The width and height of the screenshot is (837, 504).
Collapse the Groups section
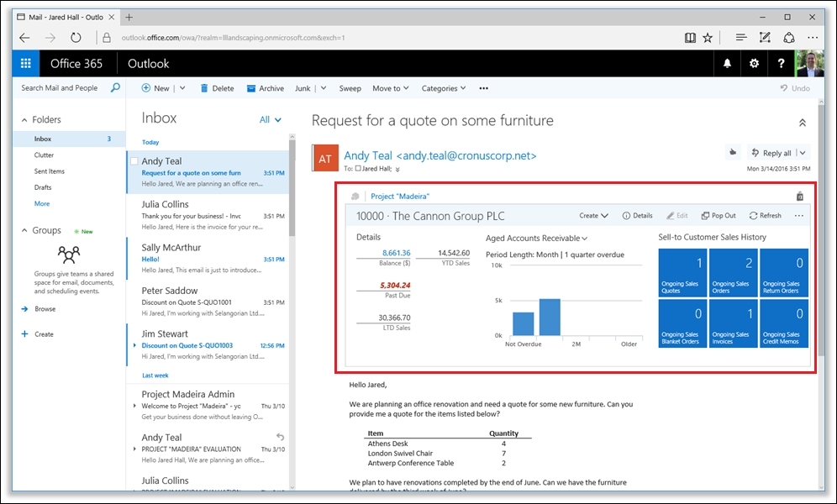click(24, 230)
